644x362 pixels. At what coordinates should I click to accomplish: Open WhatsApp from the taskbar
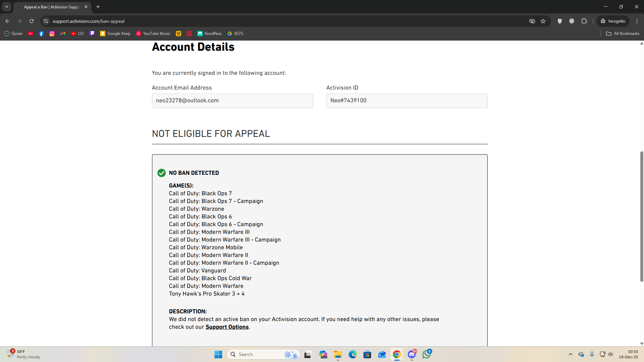(x=427, y=354)
